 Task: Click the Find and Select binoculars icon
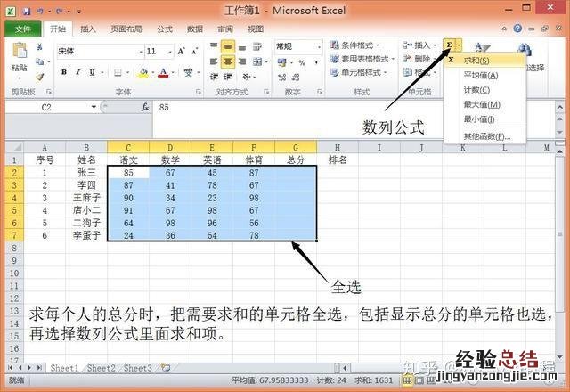524,50
